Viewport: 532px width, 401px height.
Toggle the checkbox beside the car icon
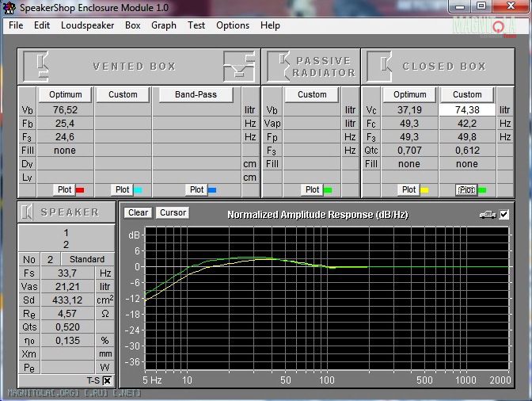503,215
